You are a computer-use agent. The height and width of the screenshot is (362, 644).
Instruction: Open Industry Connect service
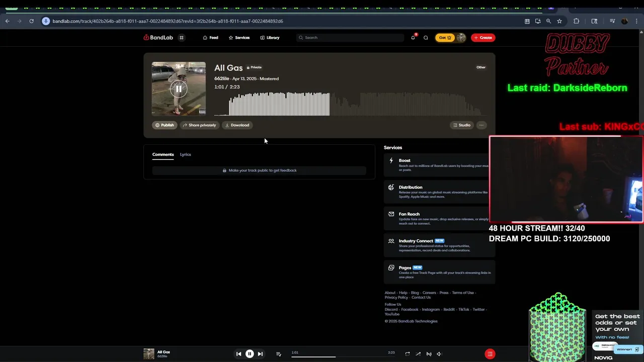coord(439,245)
